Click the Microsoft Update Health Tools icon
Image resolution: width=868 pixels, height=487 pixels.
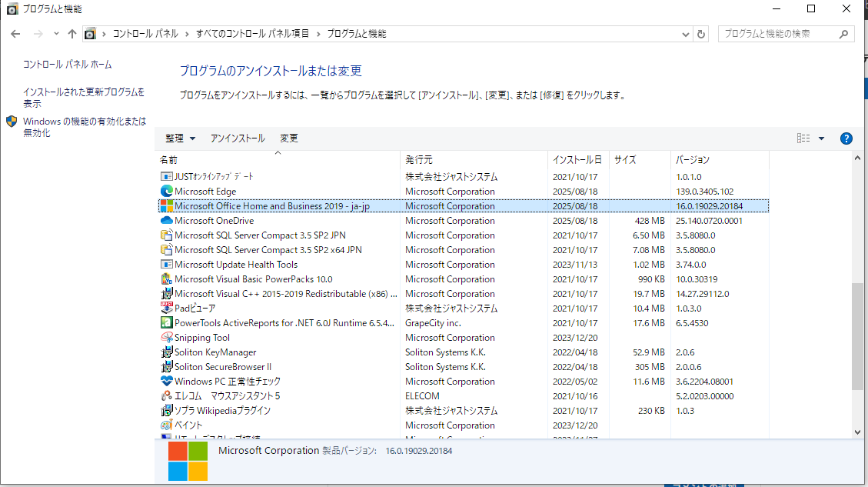(166, 265)
